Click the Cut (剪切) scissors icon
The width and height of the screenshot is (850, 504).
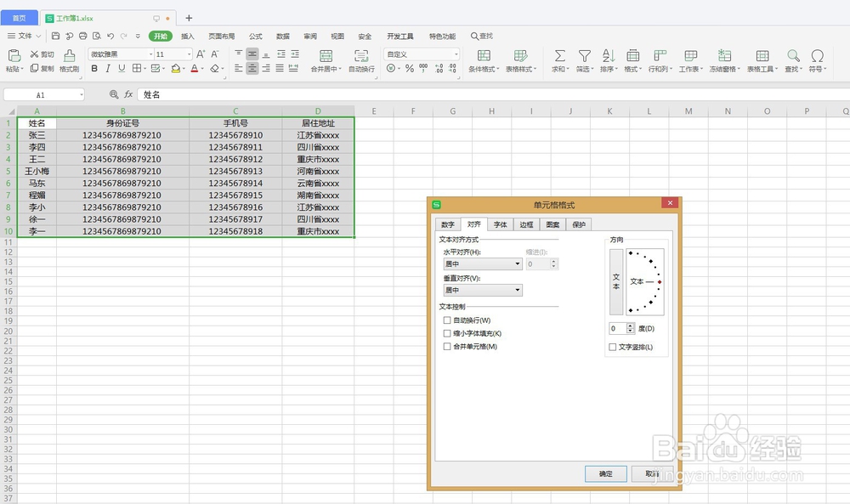coord(34,54)
